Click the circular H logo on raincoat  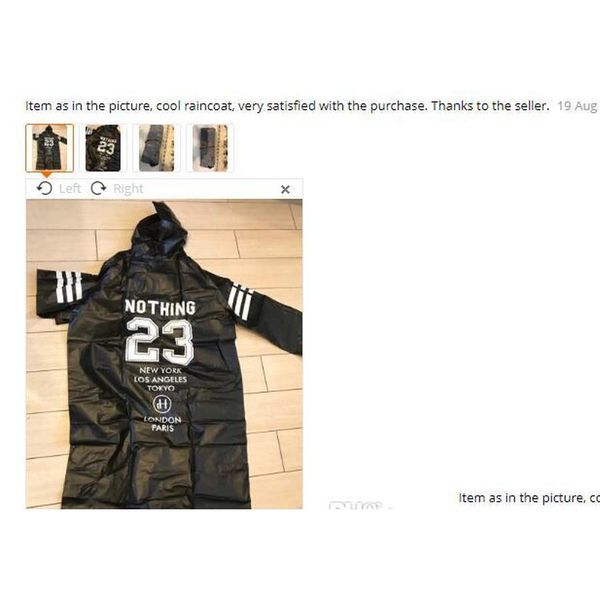click(x=162, y=404)
